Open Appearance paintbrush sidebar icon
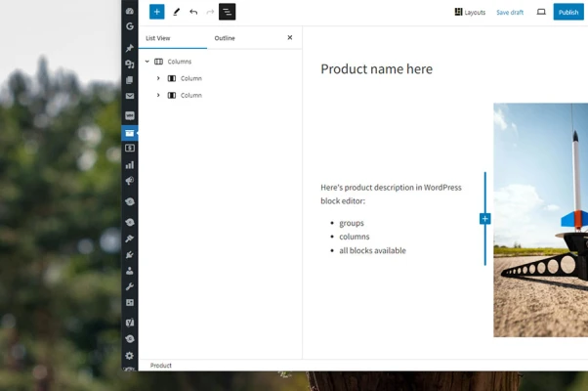 tap(130, 239)
